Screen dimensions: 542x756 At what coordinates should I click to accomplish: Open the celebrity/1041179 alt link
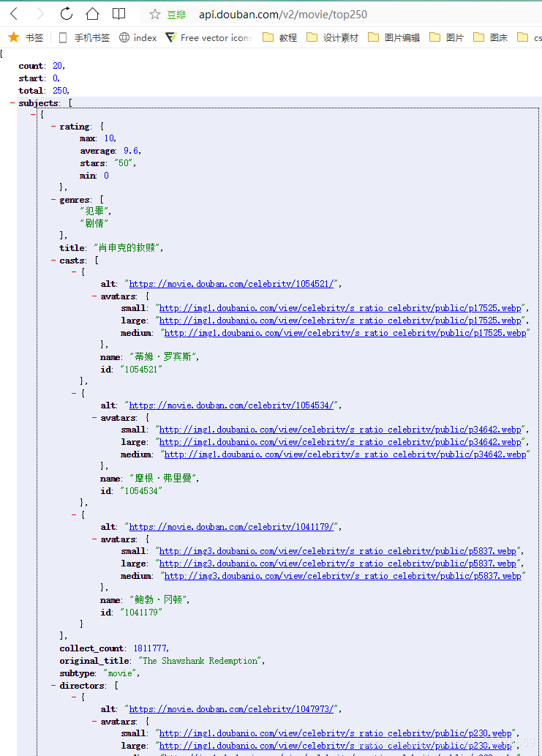pyautogui.click(x=231, y=527)
